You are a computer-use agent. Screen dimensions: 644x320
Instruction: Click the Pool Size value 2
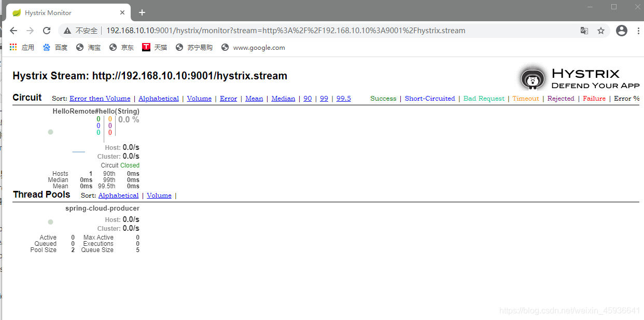73,250
